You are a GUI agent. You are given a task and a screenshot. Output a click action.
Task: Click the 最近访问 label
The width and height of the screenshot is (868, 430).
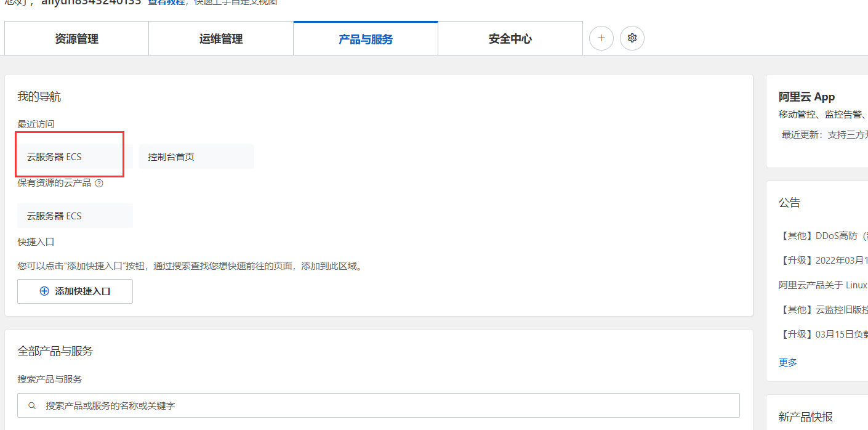click(36, 124)
